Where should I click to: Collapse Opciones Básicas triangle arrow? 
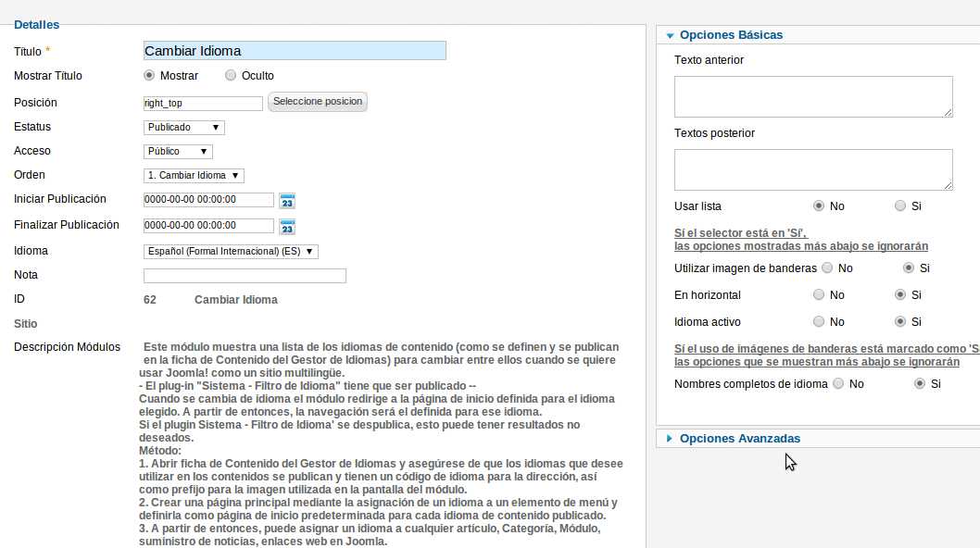670,35
